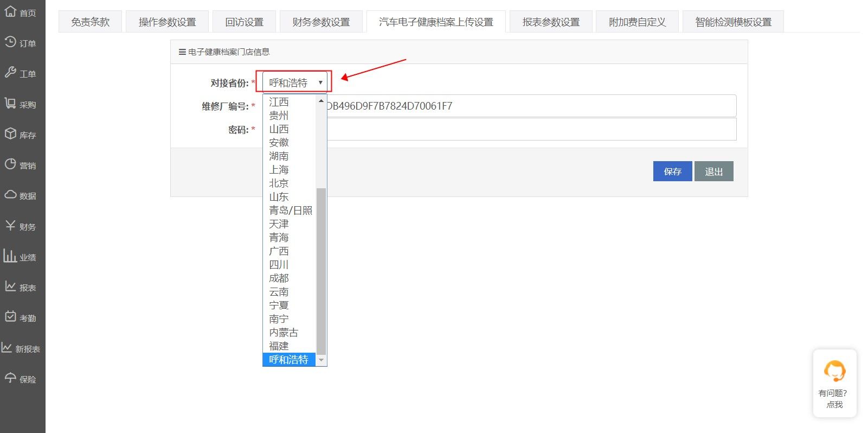Switch to the 报表参数设置 tab
The image size is (868, 433).
tap(551, 22)
